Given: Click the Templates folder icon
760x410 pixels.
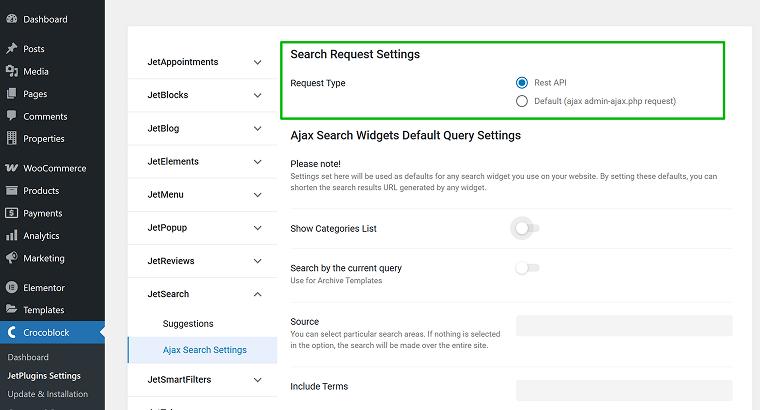Looking at the screenshot, I should tap(12, 309).
